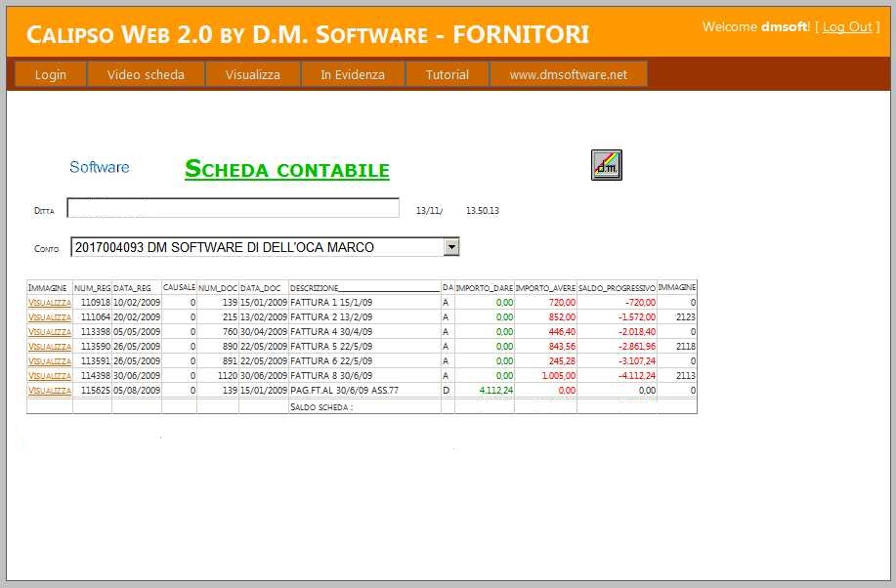Click the IMPORTO_DARE column header
This screenshot has width=896, height=588.
(485, 288)
